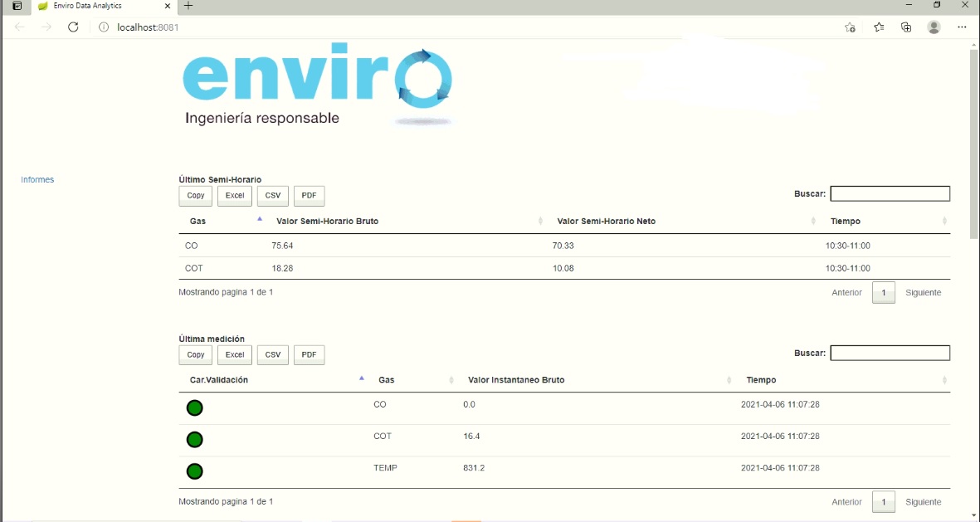
Task: Select the Enviro Data Analytics tab
Action: click(x=104, y=6)
